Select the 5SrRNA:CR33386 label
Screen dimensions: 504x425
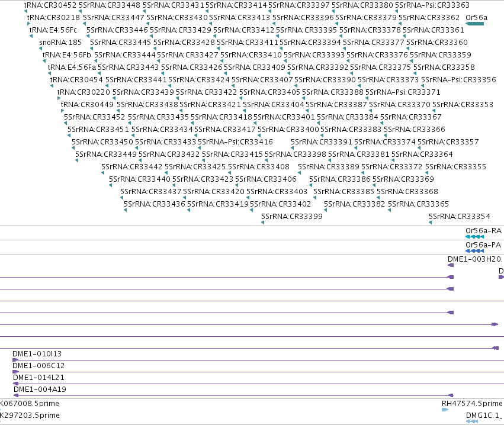[x=340, y=179]
